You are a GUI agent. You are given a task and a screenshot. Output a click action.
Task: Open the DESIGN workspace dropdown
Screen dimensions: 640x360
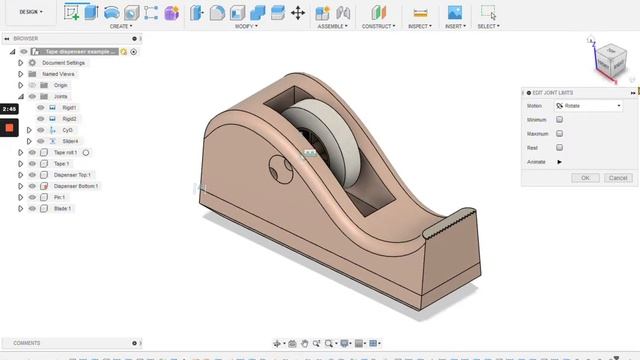[31, 12]
